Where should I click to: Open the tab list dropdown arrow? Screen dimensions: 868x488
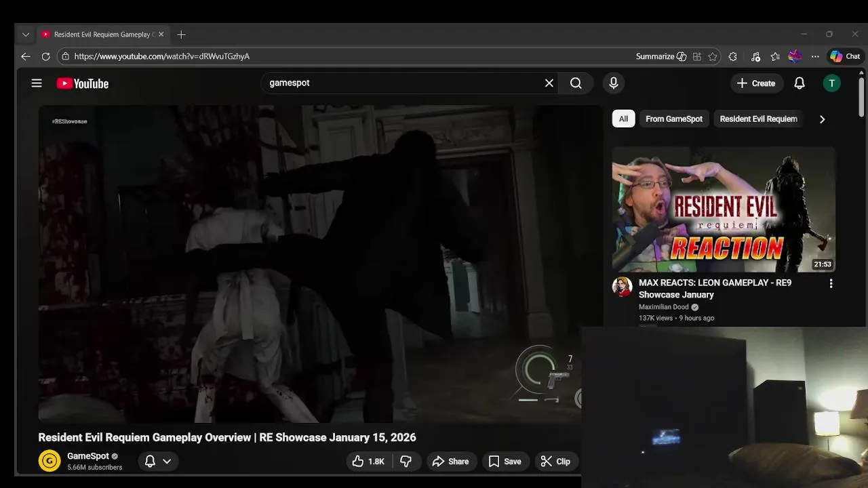point(26,35)
